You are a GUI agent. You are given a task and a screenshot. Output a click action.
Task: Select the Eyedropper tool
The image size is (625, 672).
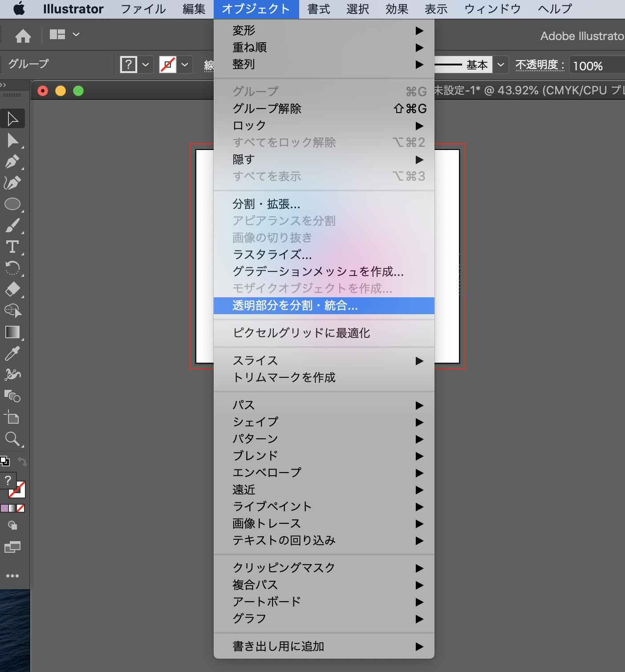click(12, 353)
